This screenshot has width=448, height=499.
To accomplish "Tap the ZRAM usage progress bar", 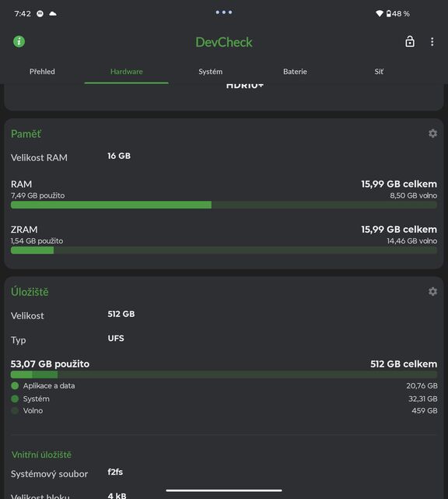I will click(x=224, y=251).
